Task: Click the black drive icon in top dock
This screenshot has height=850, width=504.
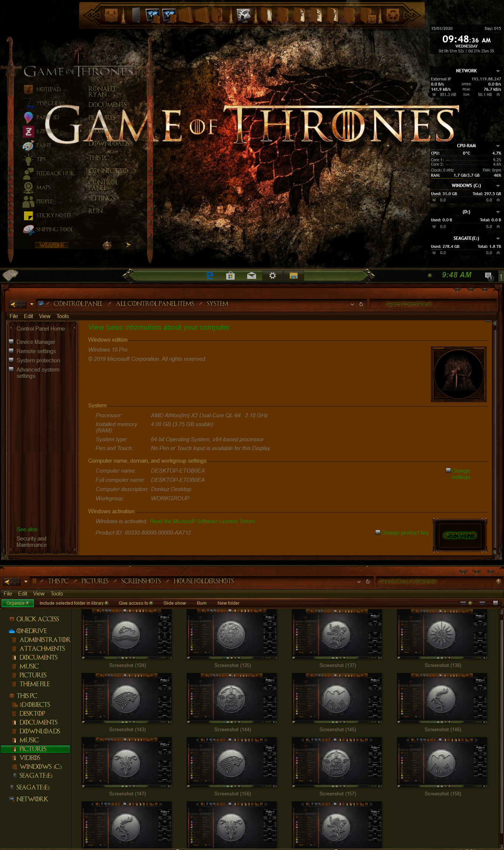Action: click(x=136, y=15)
